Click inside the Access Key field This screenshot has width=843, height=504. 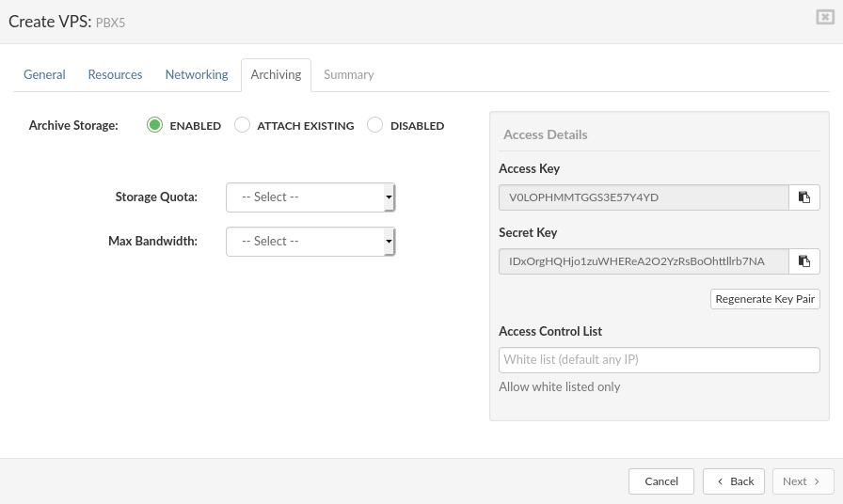[644, 197]
